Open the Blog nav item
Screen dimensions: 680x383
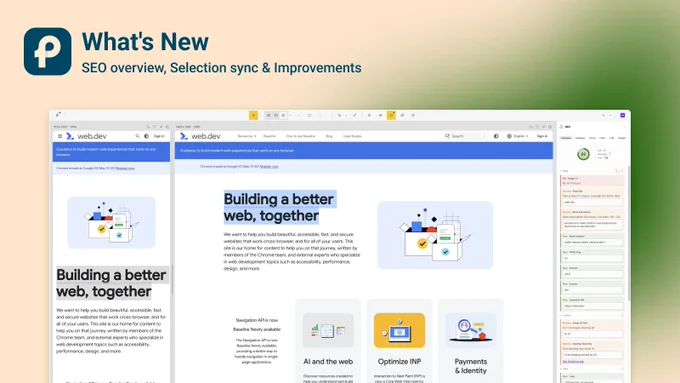point(329,136)
